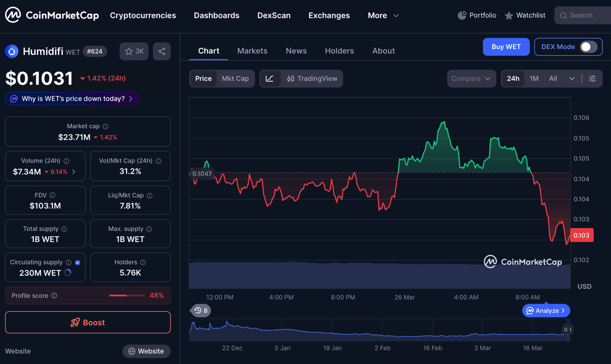611x364 pixels.
Task: Select the line chart view icon
Action: tap(270, 78)
